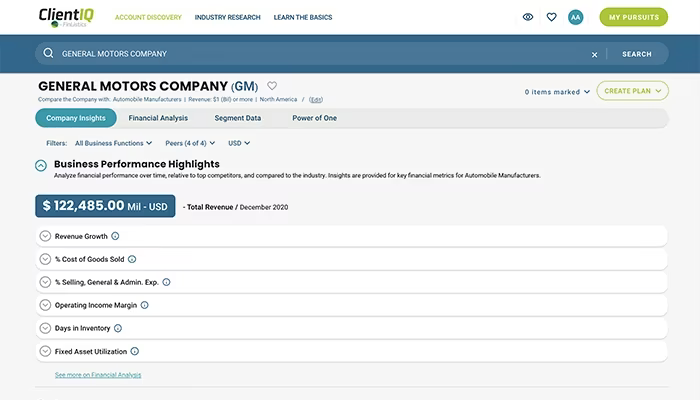Click 'Revenue: $1 (Bil) or more' text
The height and width of the screenshot is (400, 700).
point(221,100)
